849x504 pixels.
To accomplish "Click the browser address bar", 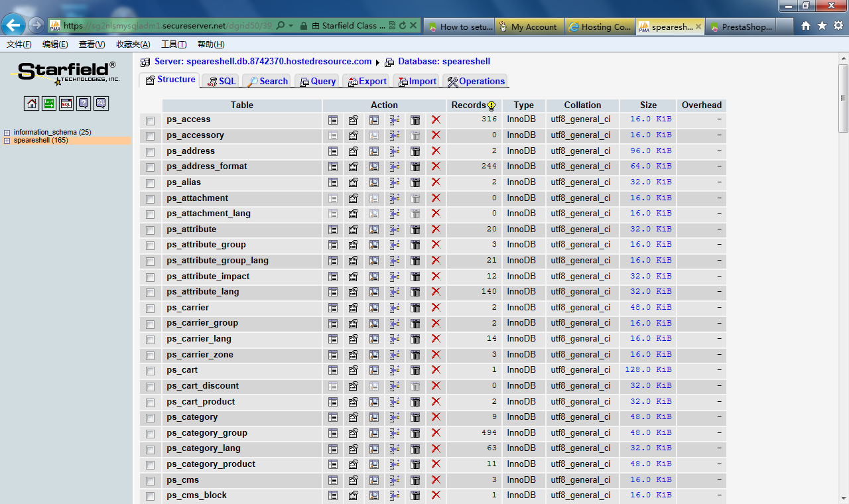I will [x=168, y=26].
